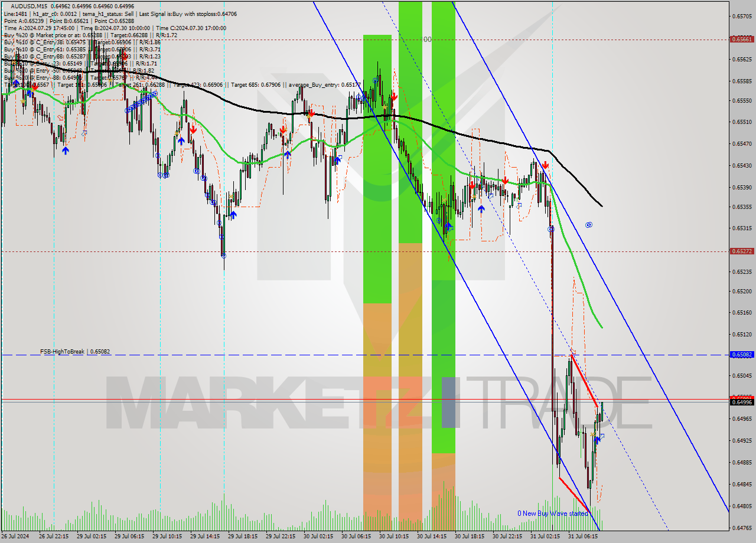The width and height of the screenshot is (756, 543).
Task: Click the 29 Jul 06:15 time label
Action: (129, 537)
